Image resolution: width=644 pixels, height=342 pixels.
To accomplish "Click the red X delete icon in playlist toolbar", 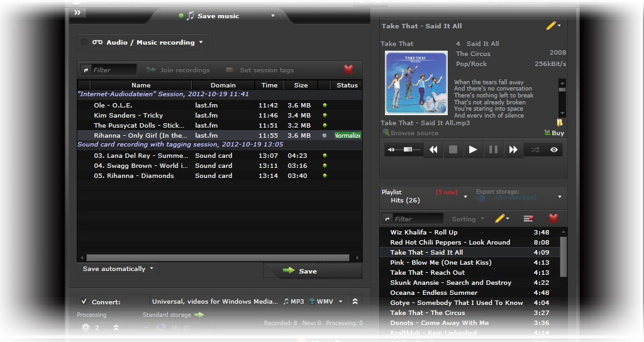I will click(x=553, y=219).
